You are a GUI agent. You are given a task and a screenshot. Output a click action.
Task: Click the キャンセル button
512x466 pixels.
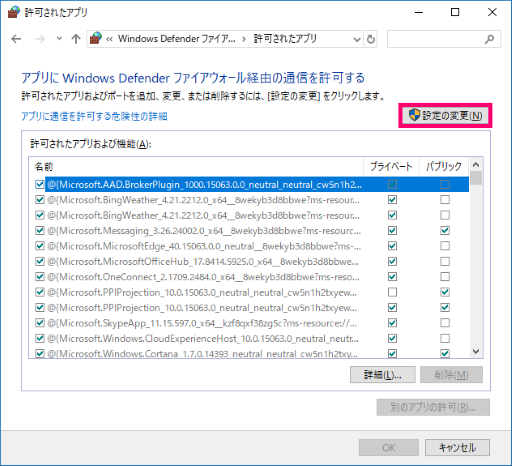457,448
